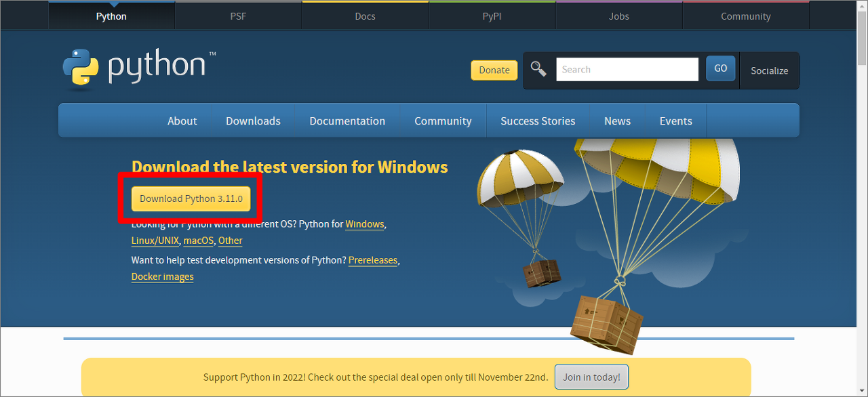Screen dimensions: 868x397
Task: Open the Documentation menu
Action: [x=347, y=121]
